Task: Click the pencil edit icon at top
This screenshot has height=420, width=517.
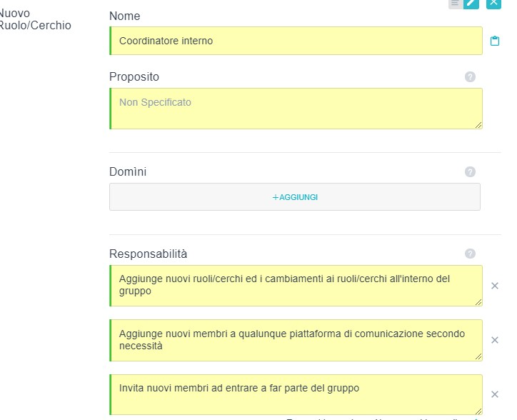Action: coord(471,4)
